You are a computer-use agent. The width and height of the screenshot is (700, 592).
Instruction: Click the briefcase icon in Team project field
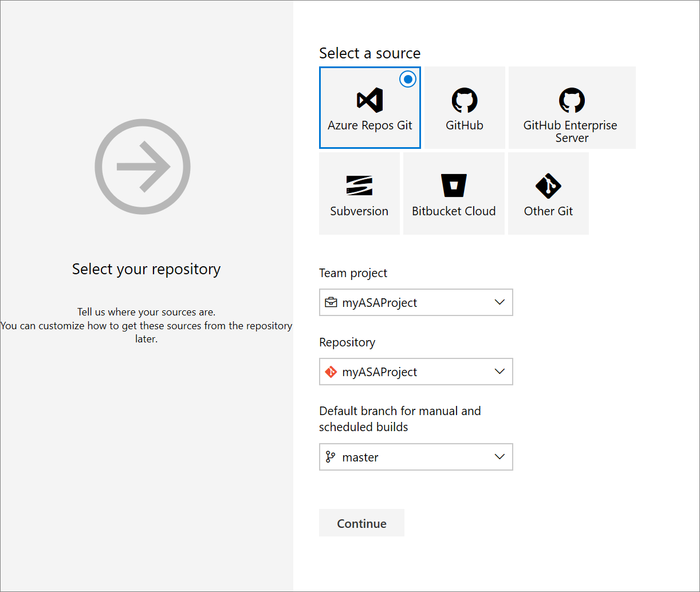point(331,302)
